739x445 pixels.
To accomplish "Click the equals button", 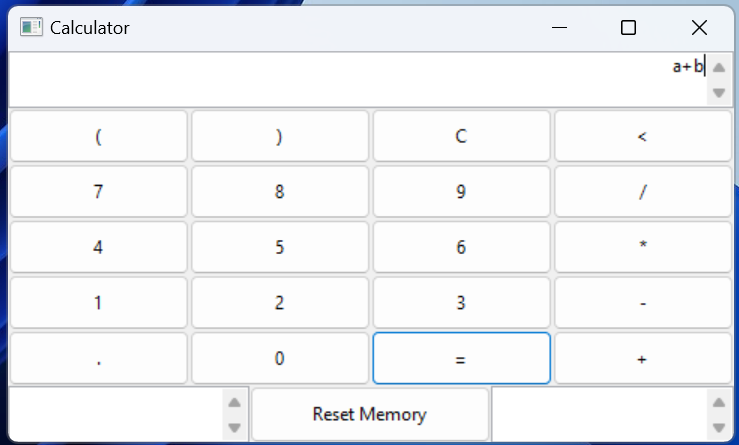I will click(x=461, y=359).
